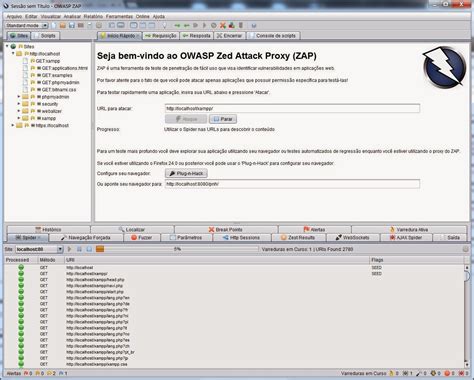Switch to the Alertas tab
474x380 pixels.
(x=314, y=229)
